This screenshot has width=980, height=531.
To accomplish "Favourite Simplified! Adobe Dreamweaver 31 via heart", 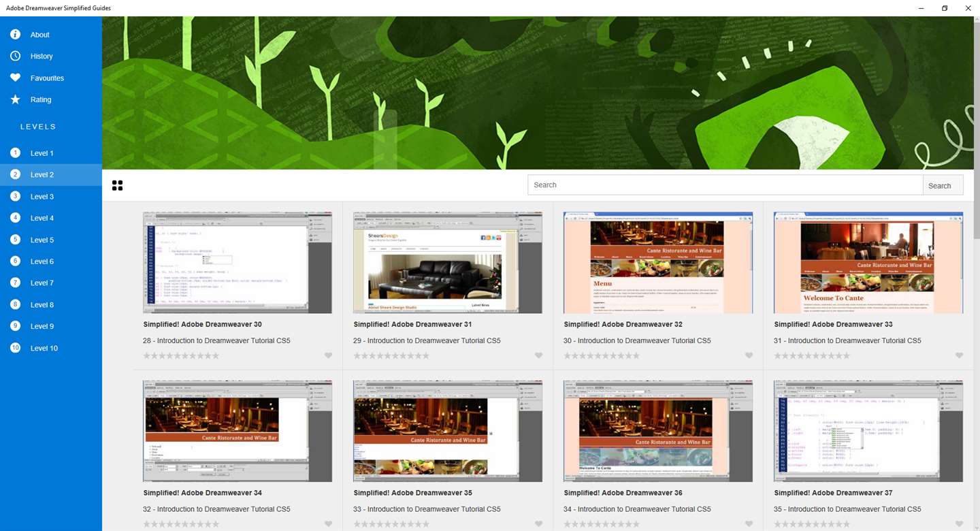I will coord(538,355).
